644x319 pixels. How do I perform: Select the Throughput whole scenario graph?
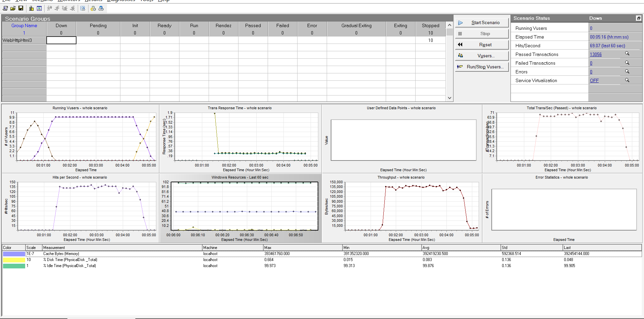402,208
